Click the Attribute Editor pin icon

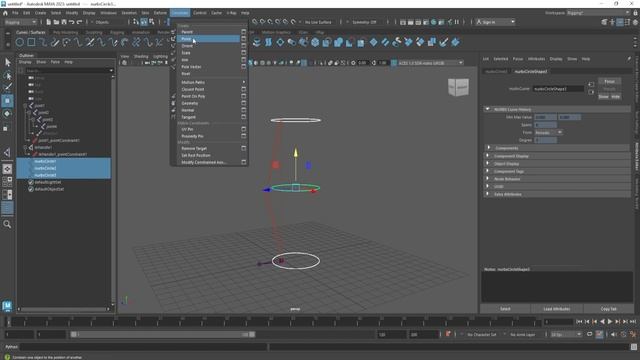click(x=629, y=59)
